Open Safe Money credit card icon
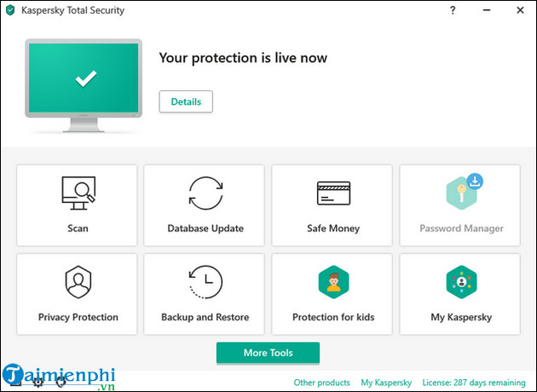This screenshot has height=392, width=537. tap(332, 193)
